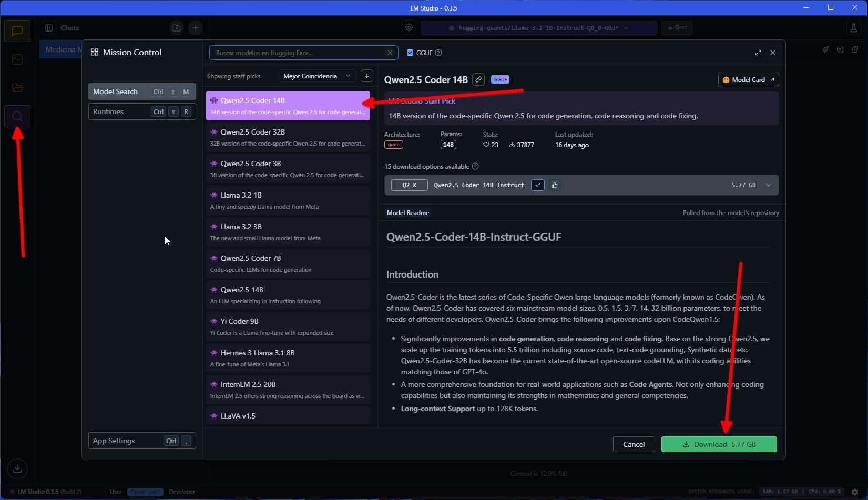Image resolution: width=868 pixels, height=500 pixels.
Task: Click the green Download 5.77 GB button
Action: click(x=719, y=444)
